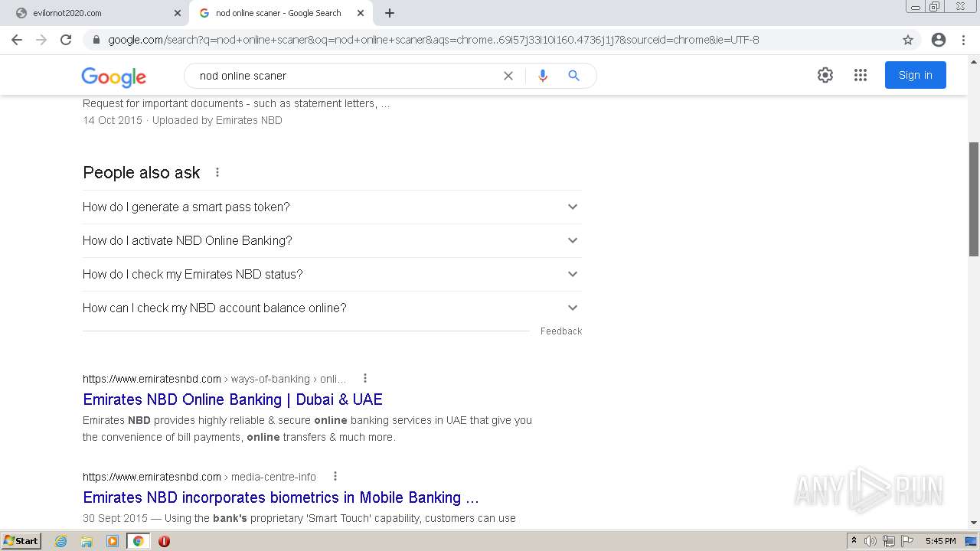Open the Action Center flag icon

coord(907,541)
